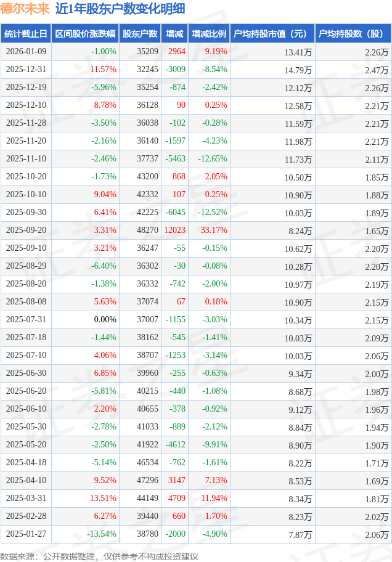392x562 pixels.
Task: Select the 2025-07-31 date row
Action: pyautogui.click(x=26, y=320)
